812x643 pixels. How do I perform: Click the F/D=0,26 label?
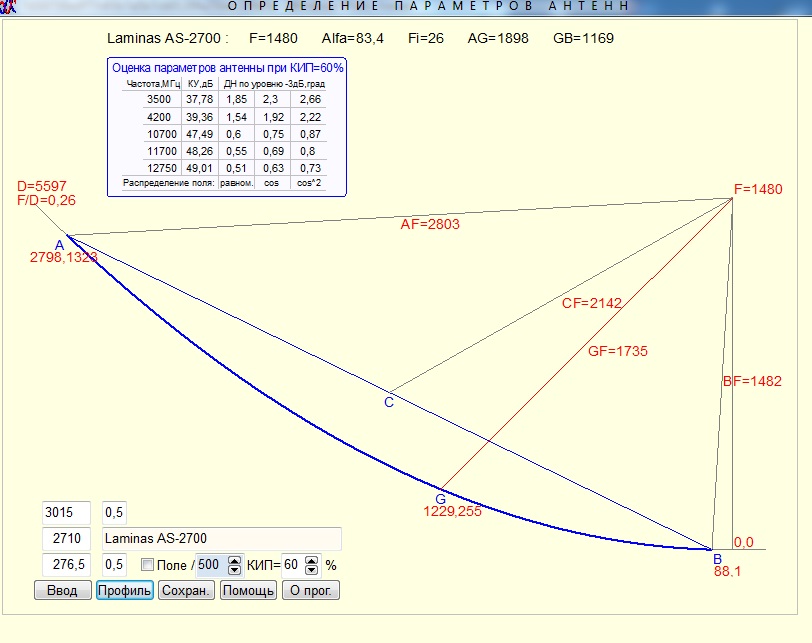[x=46, y=200]
